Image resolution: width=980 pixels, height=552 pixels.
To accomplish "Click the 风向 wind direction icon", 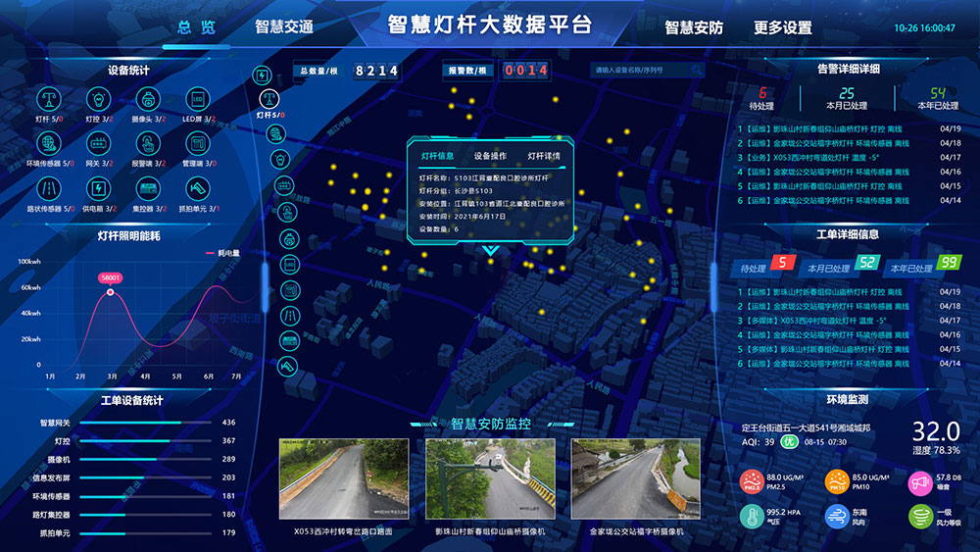I will [x=837, y=517].
